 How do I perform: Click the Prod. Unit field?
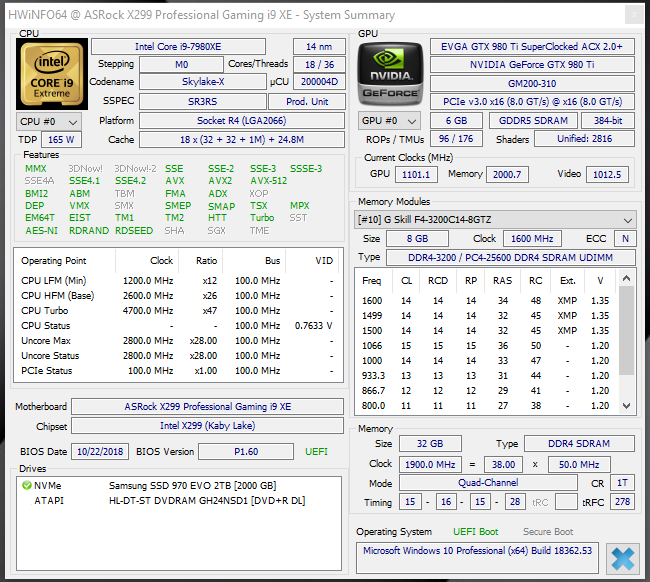pyautogui.click(x=307, y=102)
